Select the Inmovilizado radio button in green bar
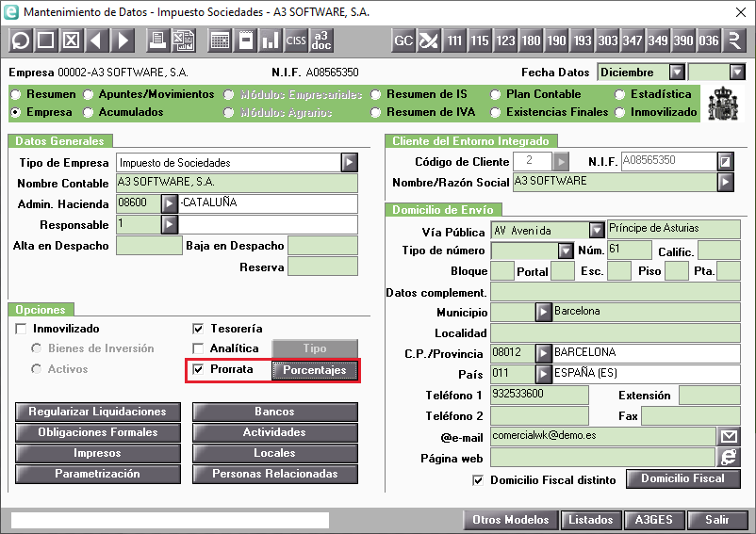The height and width of the screenshot is (534, 756). pos(620,113)
